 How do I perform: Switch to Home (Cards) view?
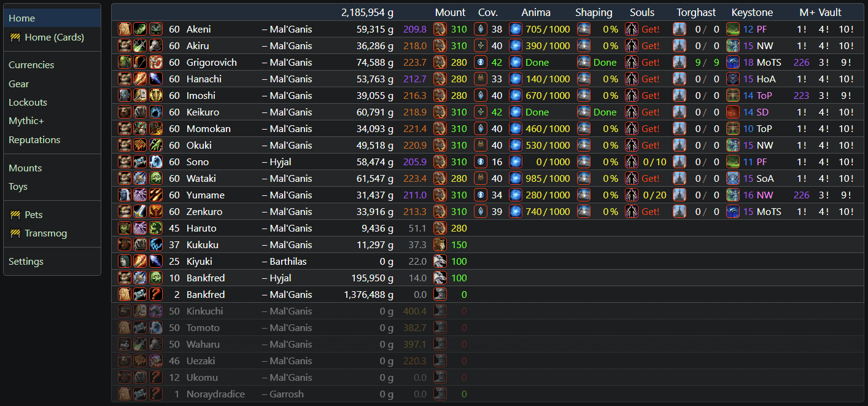54,37
